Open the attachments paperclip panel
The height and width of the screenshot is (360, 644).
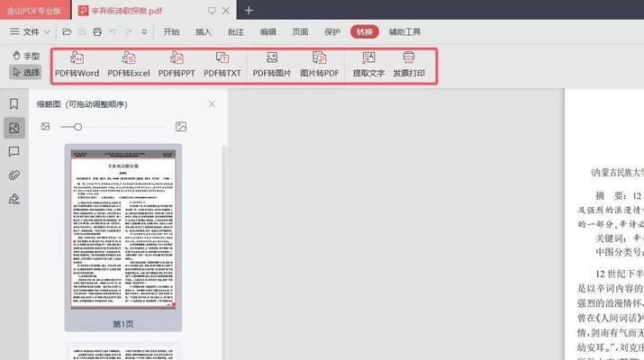(x=14, y=175)
